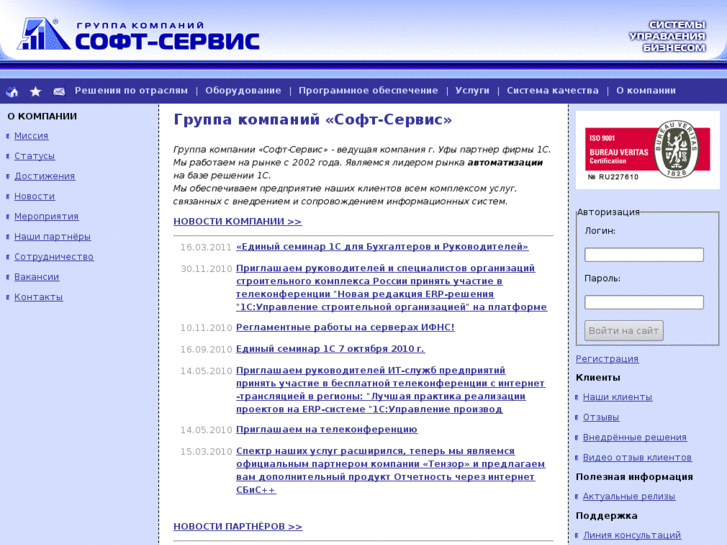
Task: Click the heading Группа компаний «Софт-Сервис»
Action: [x=312, y=120]
